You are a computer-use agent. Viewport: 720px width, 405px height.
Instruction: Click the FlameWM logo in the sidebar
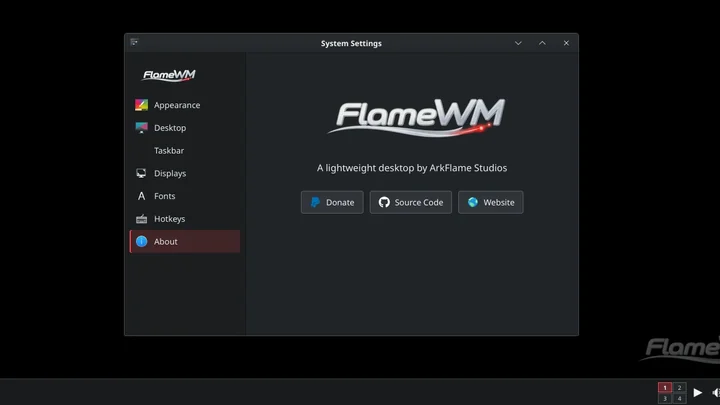pyautogui.click(x=169, y=75)
